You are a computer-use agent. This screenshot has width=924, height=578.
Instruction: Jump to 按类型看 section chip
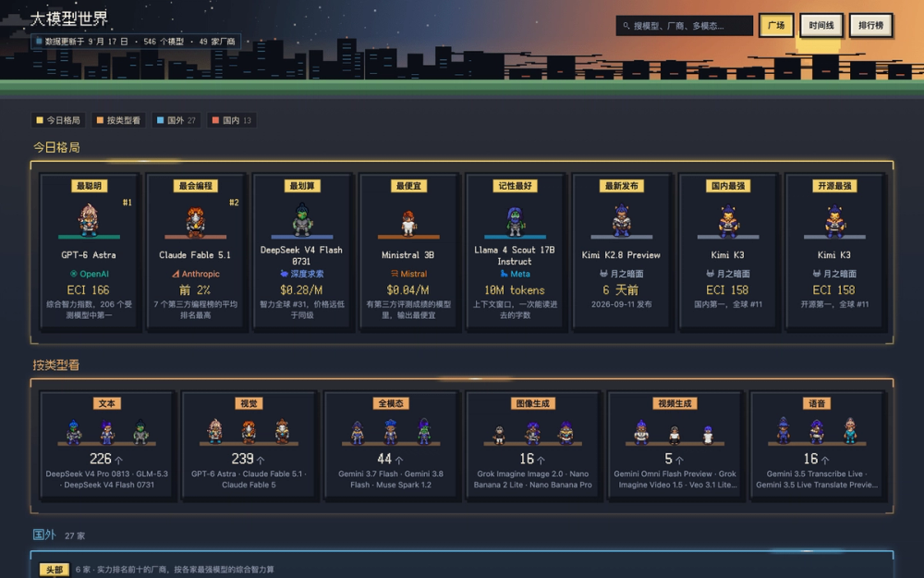point(118,120)
